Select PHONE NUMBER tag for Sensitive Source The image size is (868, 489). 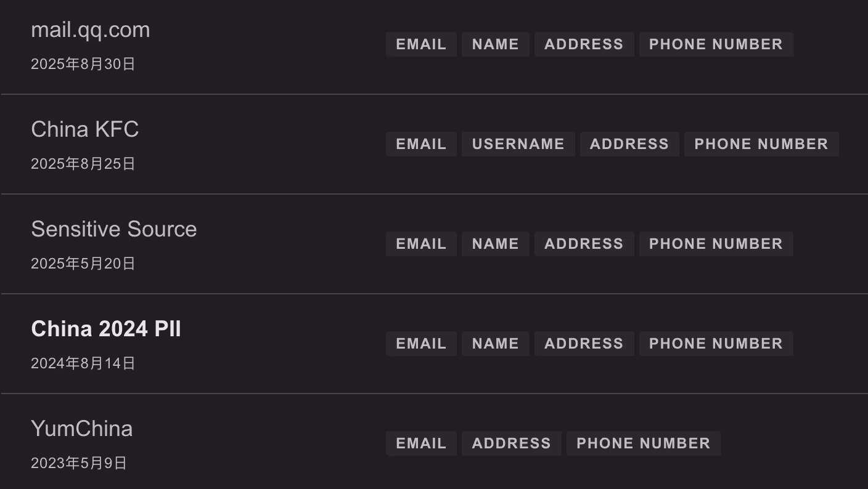coord(716,244)
